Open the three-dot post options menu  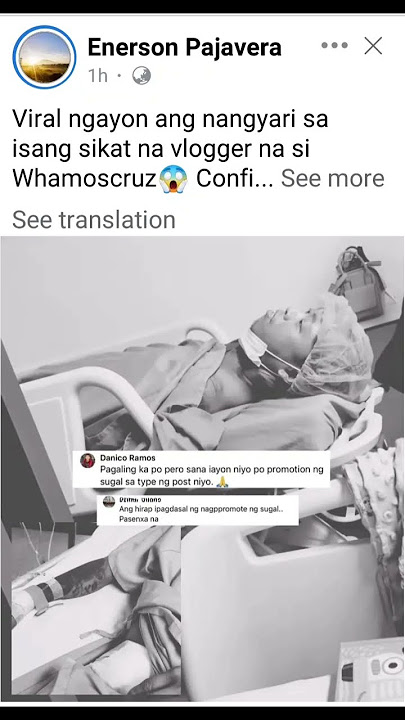click(334, 45)
